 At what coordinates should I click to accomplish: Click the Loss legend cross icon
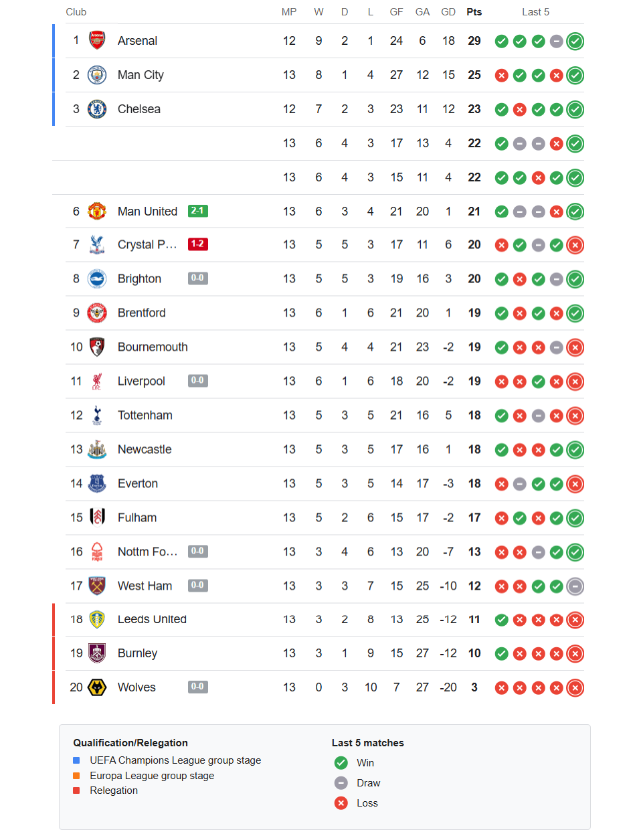pos(341,803)
